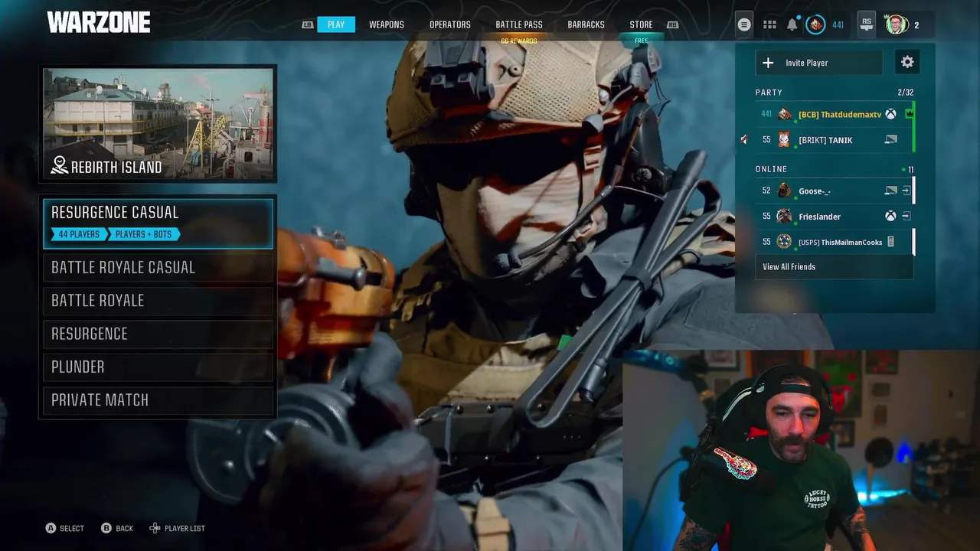Click Thatdudemaxtv's emblem in party list

click(x=784, y=114)
